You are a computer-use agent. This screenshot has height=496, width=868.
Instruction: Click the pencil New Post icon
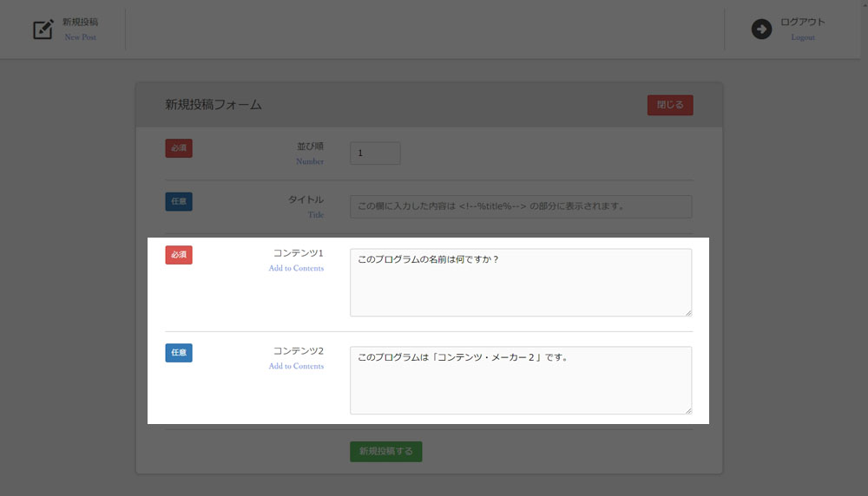click(x=43, y=29)
